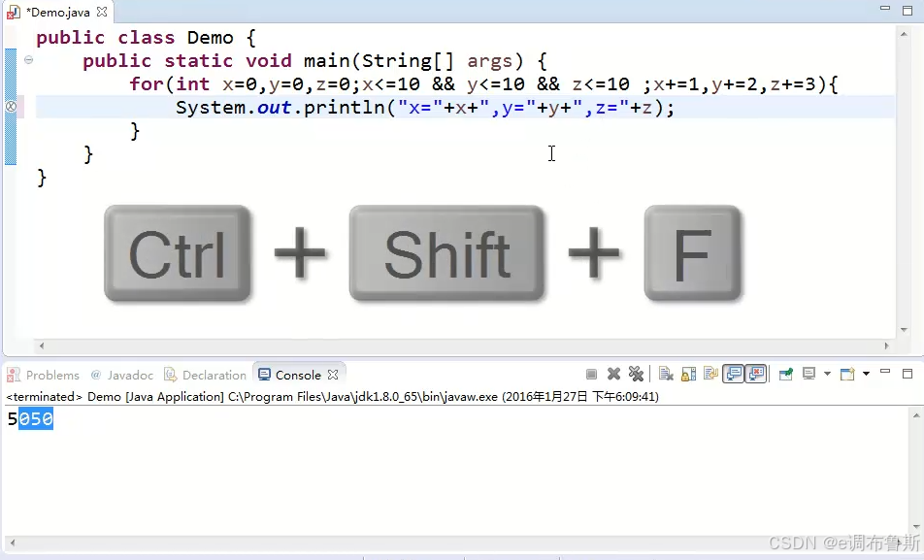Close the Demo.java editor tab

point(102,12)
